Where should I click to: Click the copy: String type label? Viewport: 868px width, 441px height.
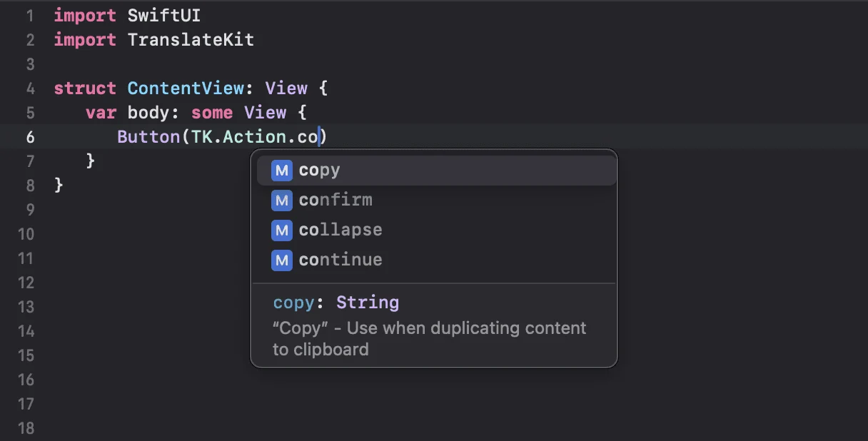point(335,303)
